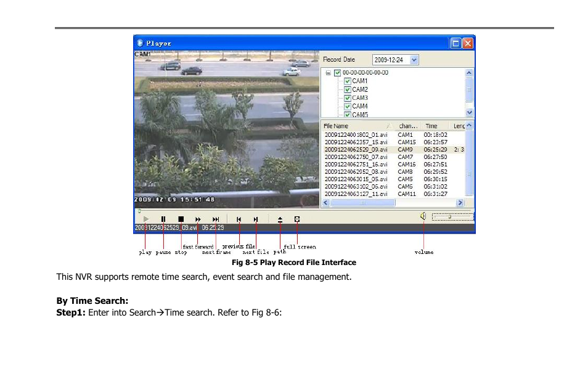Screen dimensions: 588x392
Task: Adjust the volume slider
Action: click(x=452, y=216)
